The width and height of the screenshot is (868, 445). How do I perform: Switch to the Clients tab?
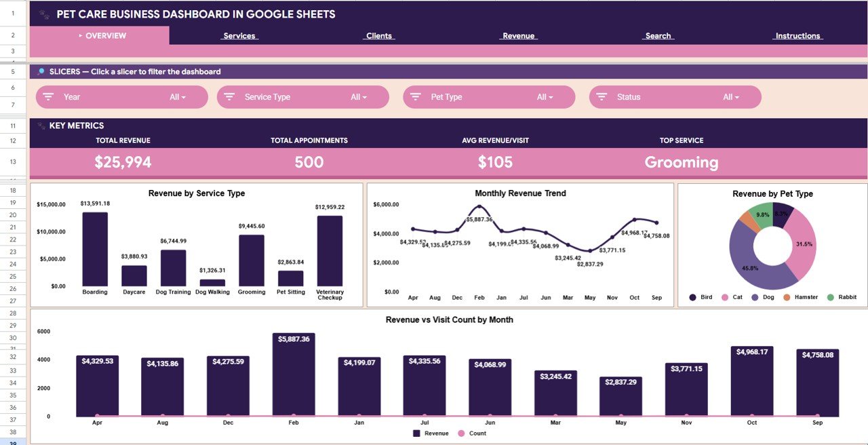pos(378,35)
